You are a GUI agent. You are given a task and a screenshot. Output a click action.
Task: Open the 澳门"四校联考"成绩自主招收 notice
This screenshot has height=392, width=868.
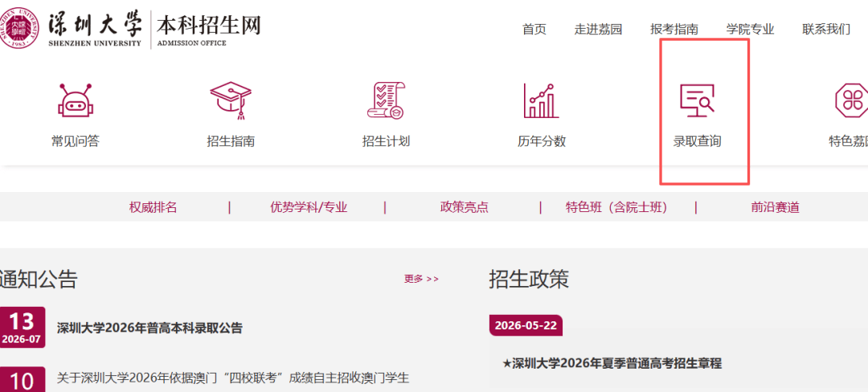click(x=232, y=378)
